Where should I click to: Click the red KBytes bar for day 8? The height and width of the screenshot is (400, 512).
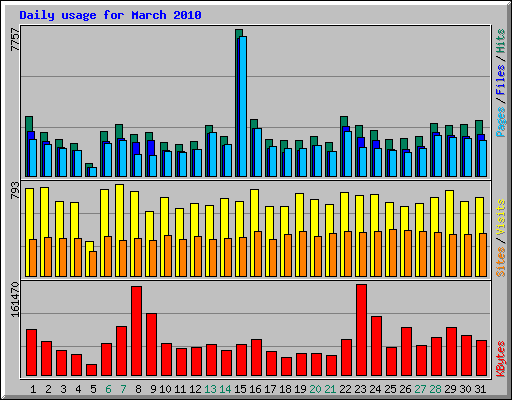[137, 331]
